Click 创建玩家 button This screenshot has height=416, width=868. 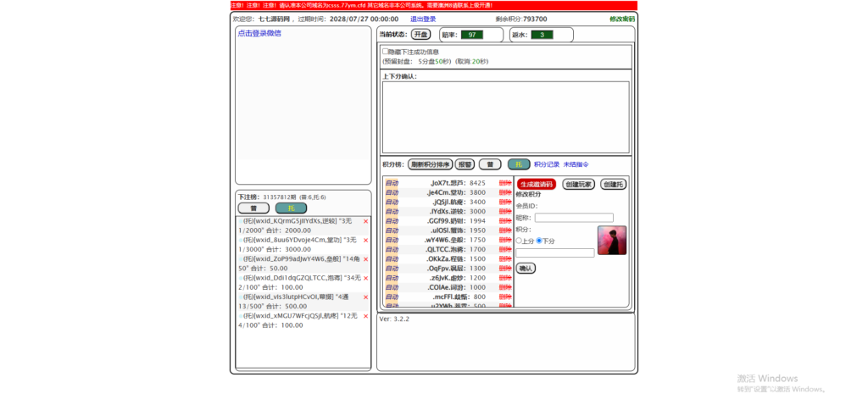(x=578, y=184)
